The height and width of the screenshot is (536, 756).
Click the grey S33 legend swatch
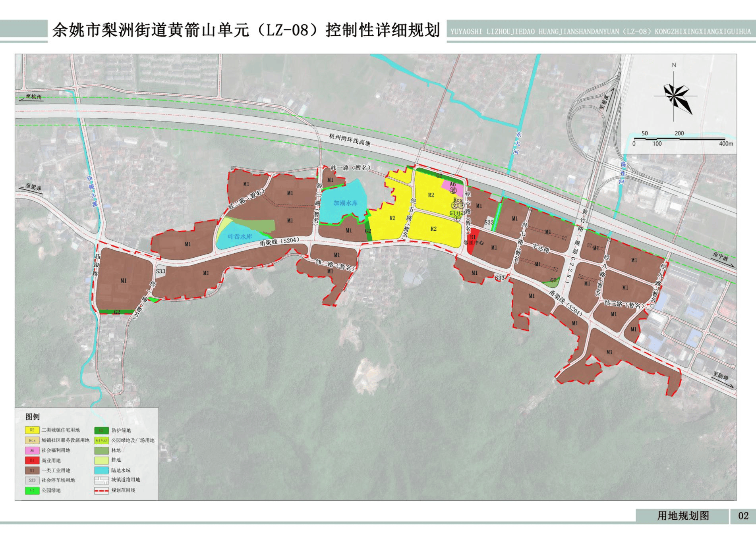(x=32, y=480)
